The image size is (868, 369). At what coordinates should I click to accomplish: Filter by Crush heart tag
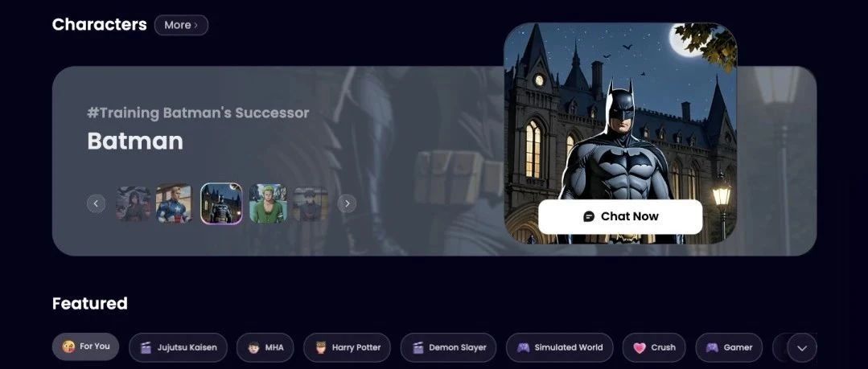654,347
